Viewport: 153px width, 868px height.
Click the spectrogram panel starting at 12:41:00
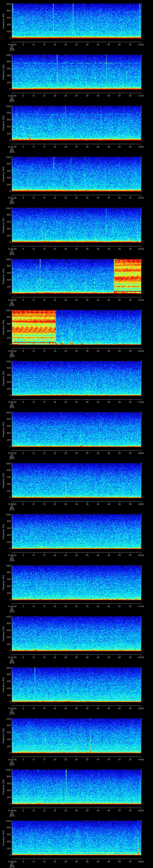76,633
